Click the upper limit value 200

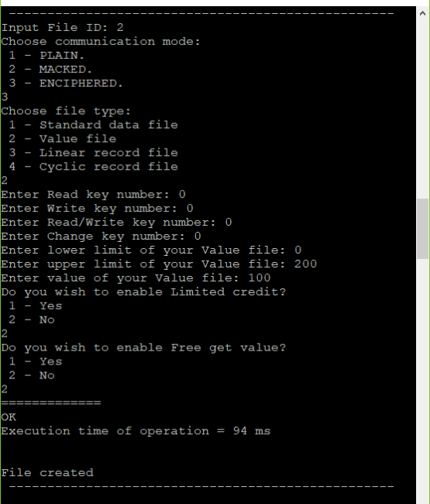(x=305, y=264)
